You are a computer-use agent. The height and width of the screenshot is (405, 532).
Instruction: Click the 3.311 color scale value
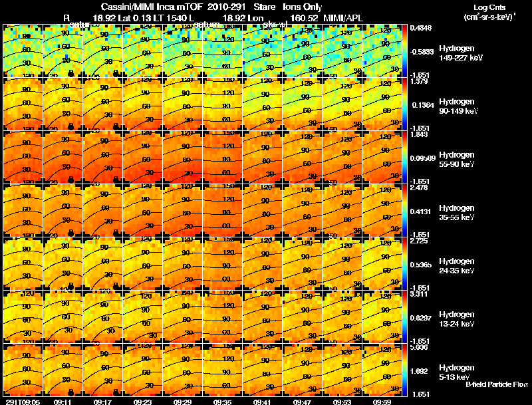coord(419,294)
